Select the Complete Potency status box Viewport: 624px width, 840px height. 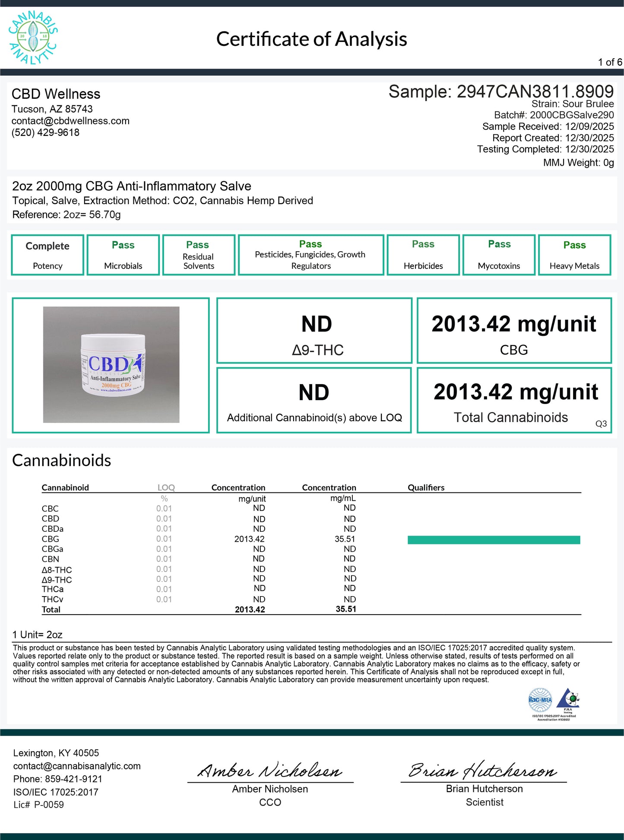tap(48, 255)
